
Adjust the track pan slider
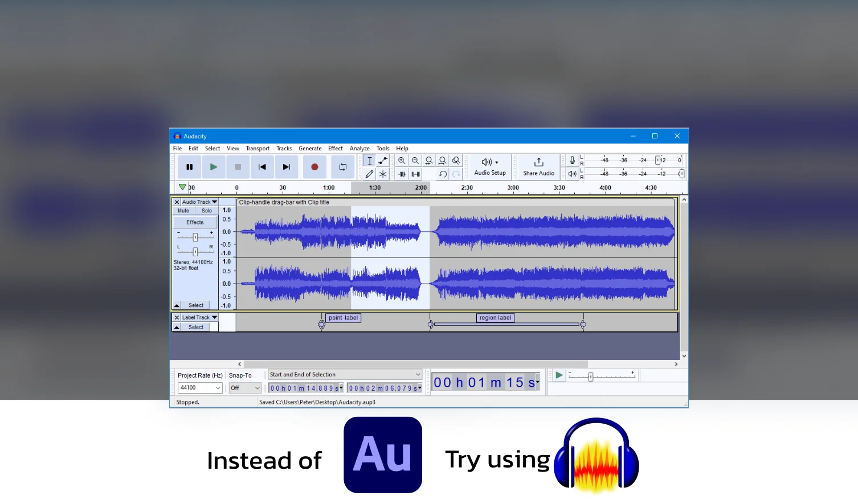pos(195,251)
